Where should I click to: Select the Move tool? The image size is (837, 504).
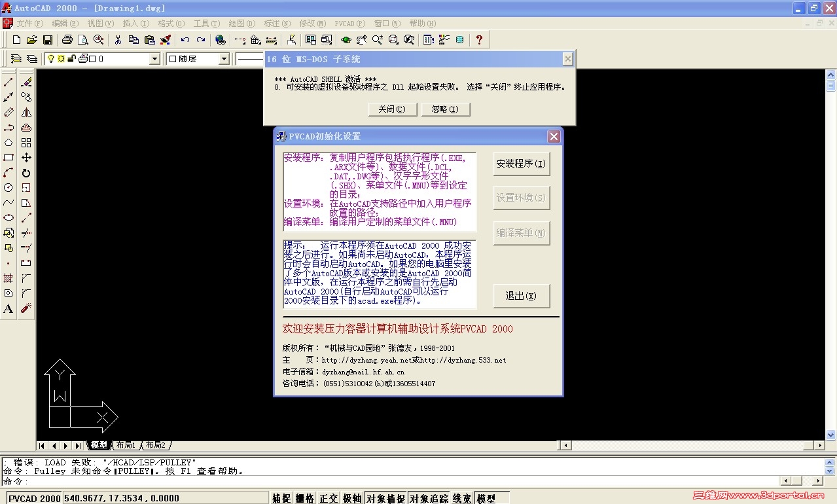coord(26,158)
